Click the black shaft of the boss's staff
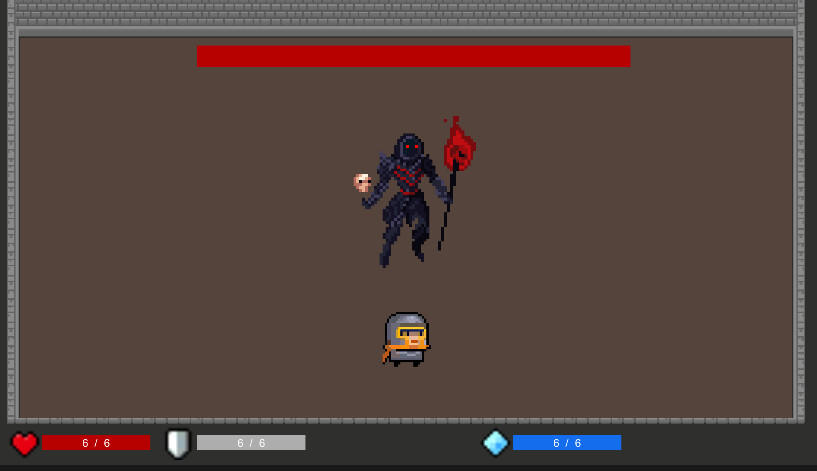The width and height of the screenshot is (817, 471). tap(446, 215)
